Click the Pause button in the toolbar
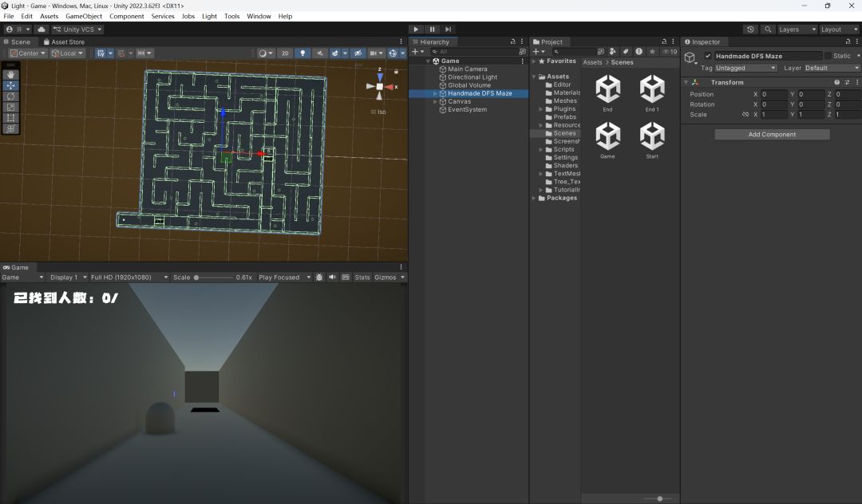Viewport: 862px width, 504px height. pos(432,29)
